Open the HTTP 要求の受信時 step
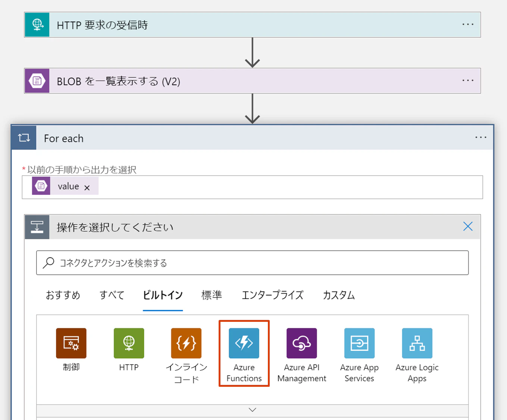 pyautogui.click(x=252, y=25)
